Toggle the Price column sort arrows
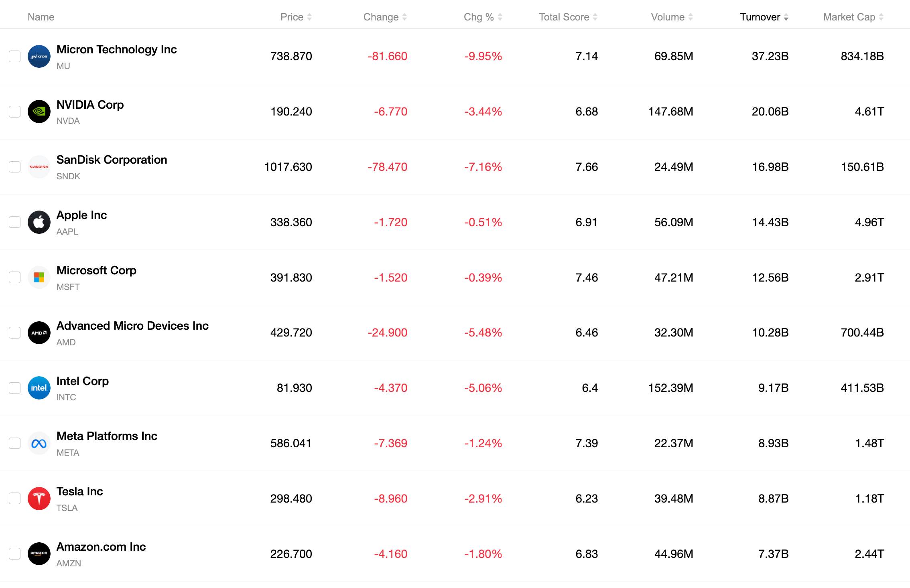910x588 pixels. point(309,17)
